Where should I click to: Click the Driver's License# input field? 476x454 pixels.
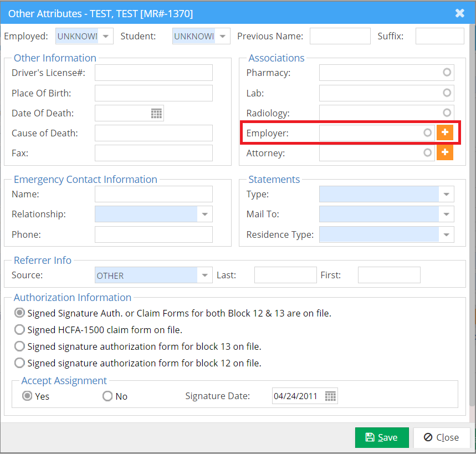tap(153, 73)
